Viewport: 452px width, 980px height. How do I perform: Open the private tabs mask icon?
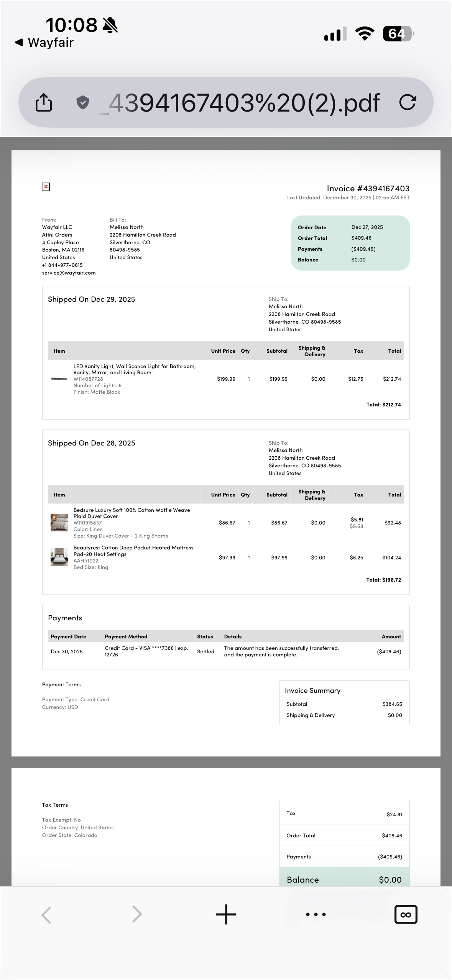click(x=406, y=914)
